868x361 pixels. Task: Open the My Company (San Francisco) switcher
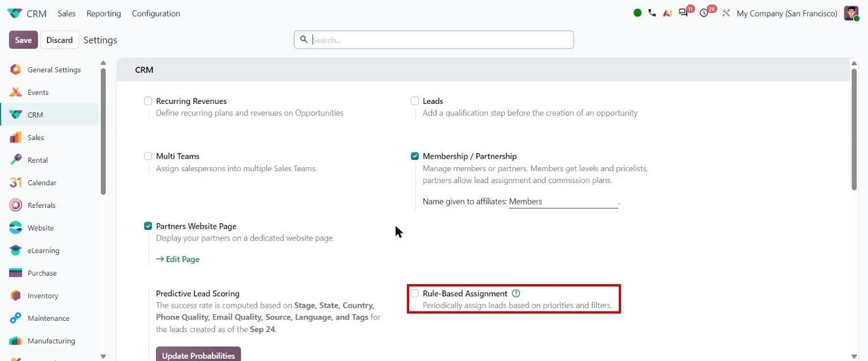point(787,13)
